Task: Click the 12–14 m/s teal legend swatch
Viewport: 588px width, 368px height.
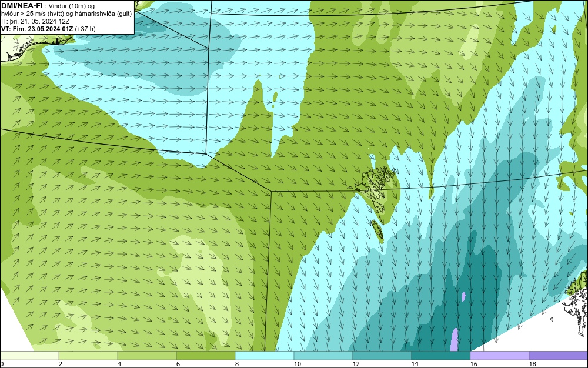Action: coord(382,355)
